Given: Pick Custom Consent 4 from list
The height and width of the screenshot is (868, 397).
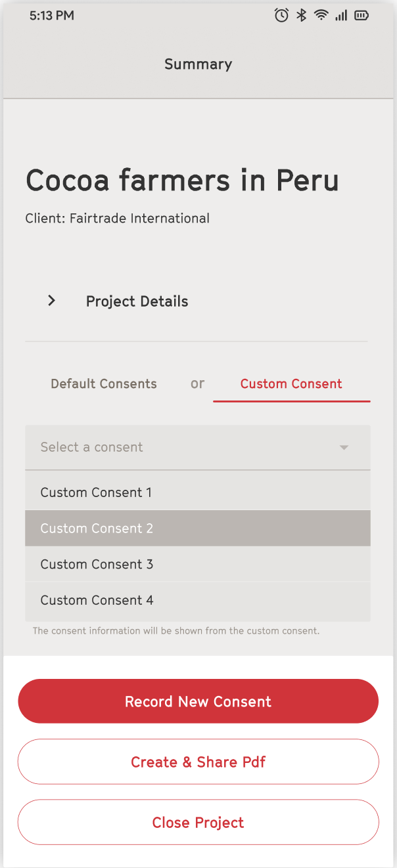Looking at the screenshot, I should pyautogui.click(x=198, y=600).
